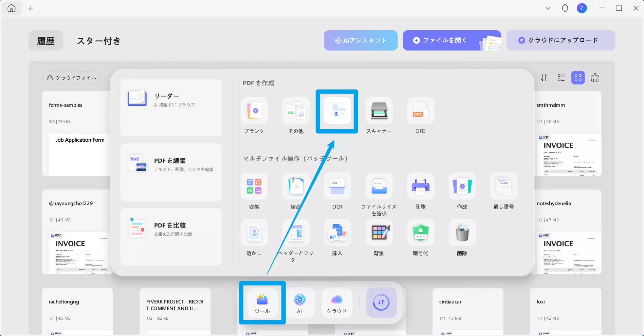Click the ファイルを開く button
The image size is (644, 336).
445,40
